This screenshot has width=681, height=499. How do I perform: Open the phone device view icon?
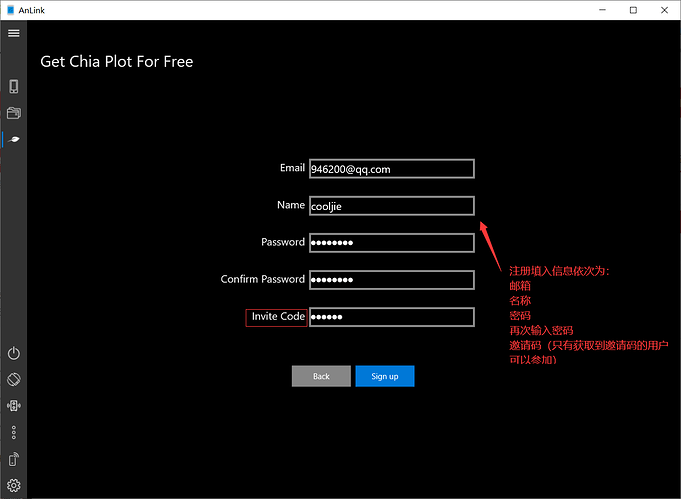pos(13,86)
